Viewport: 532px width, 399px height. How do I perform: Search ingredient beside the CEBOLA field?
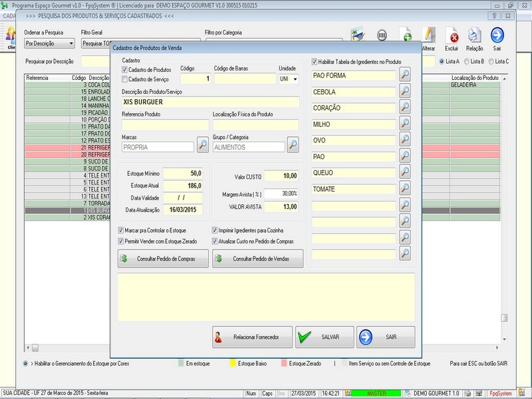(404, 91)
